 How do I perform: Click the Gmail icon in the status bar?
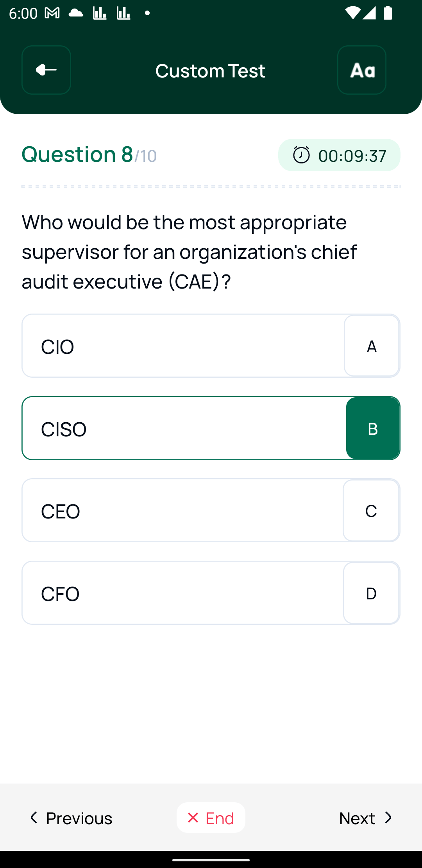[x=51, y=13]
